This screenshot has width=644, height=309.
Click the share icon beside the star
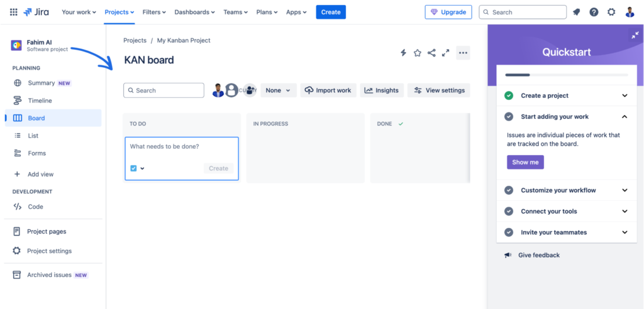pos(431,53)
